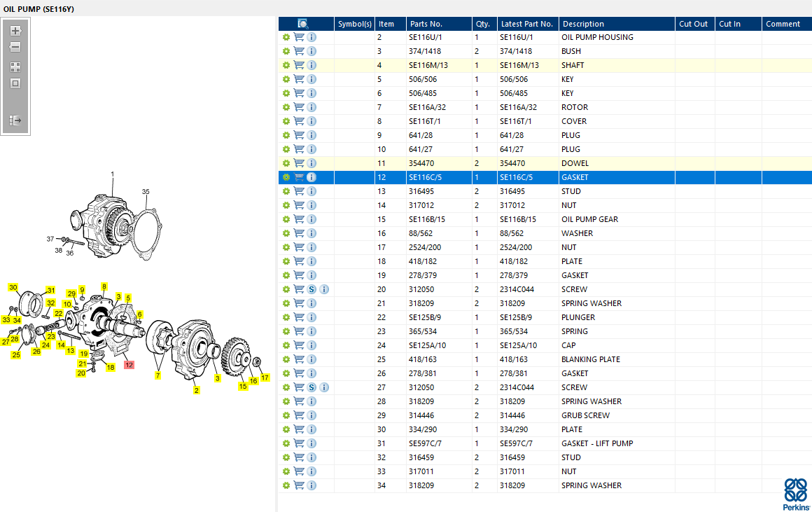Click the list-with-arrow panel icon
Image resolution: width=812 pixels, height=512 pixels.
pos(15,120)
